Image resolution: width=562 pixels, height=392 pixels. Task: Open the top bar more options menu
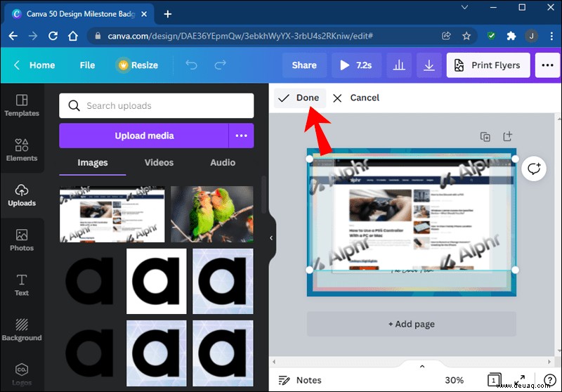tap(547, 65)
